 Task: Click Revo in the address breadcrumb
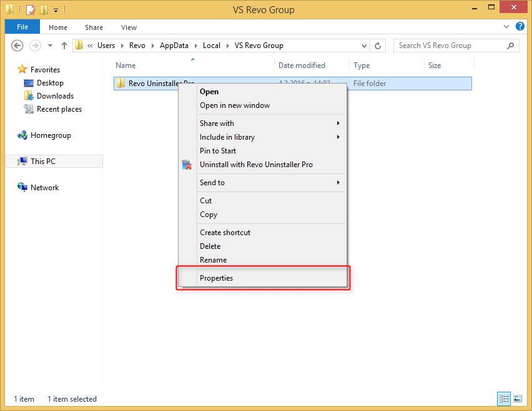[x=137, y=46]
